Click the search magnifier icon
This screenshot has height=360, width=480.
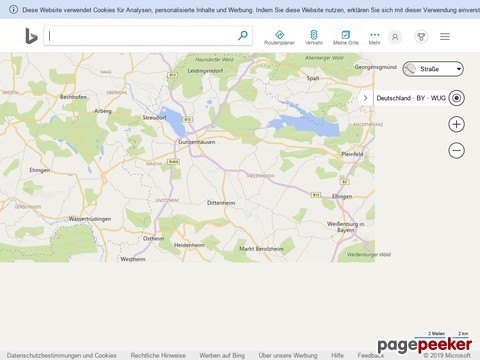(x=243, y=35)
